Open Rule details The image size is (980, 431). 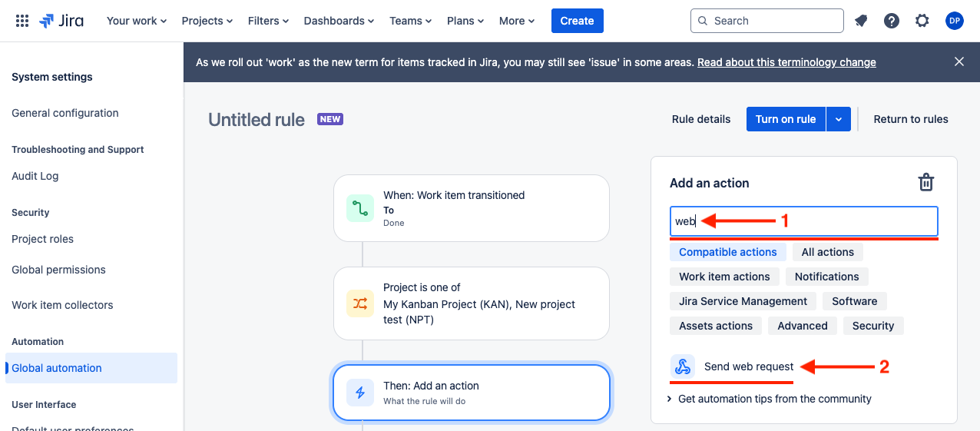coord(701,119)
